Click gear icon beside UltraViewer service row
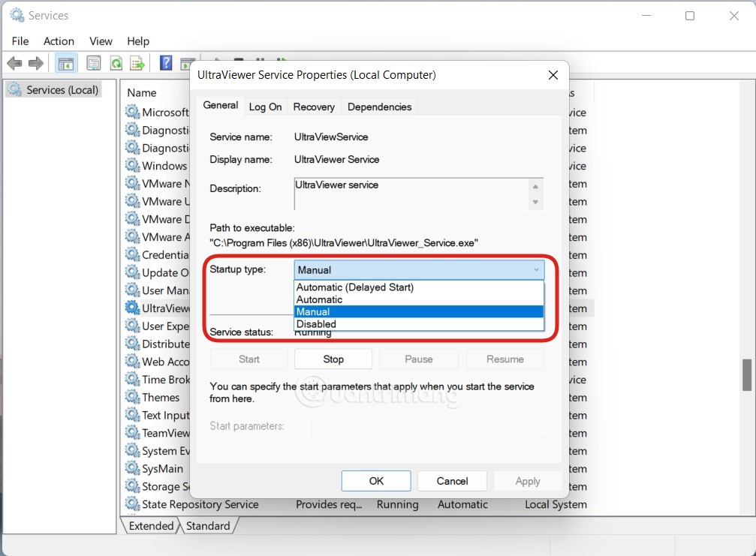 [133, 308]
